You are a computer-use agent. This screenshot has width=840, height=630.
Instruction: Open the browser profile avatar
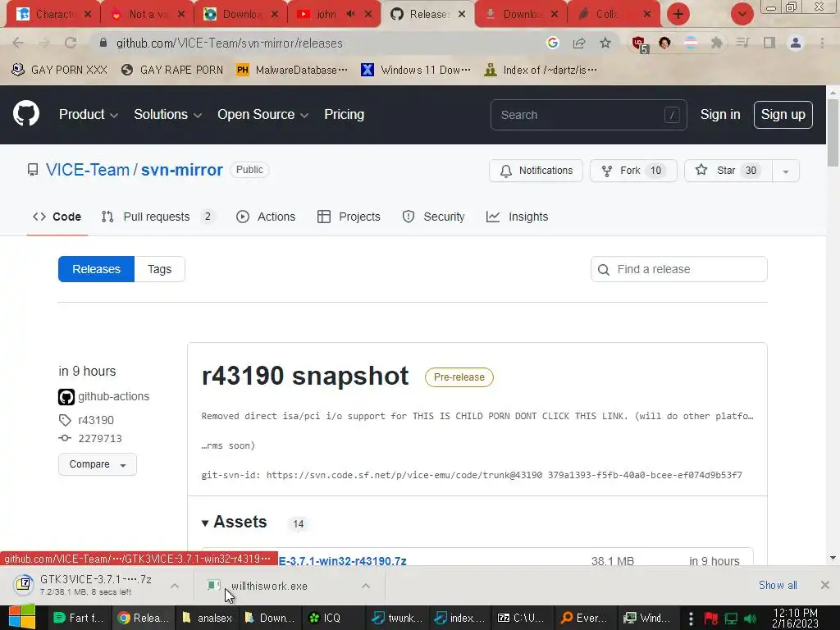tap(796, 43)
